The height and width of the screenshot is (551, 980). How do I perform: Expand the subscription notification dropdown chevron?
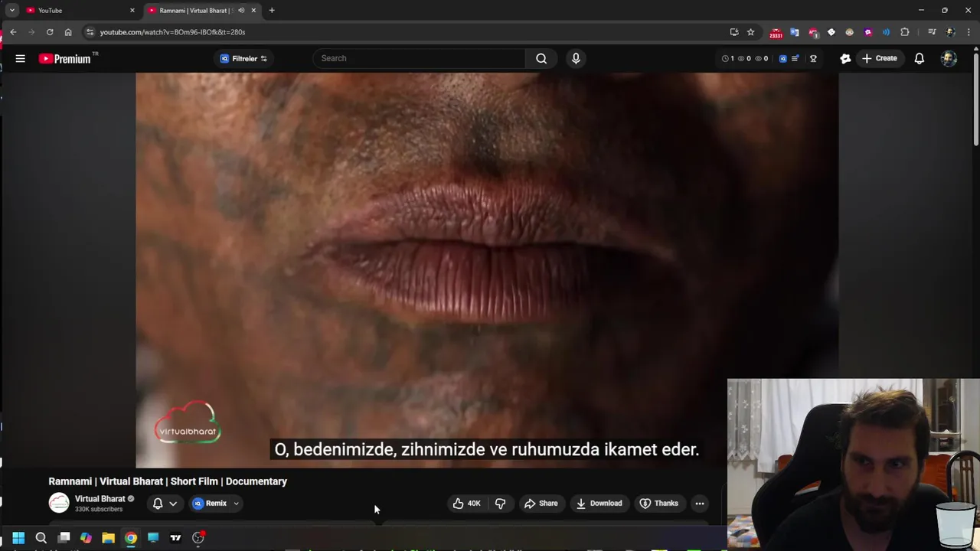point(173,504)
